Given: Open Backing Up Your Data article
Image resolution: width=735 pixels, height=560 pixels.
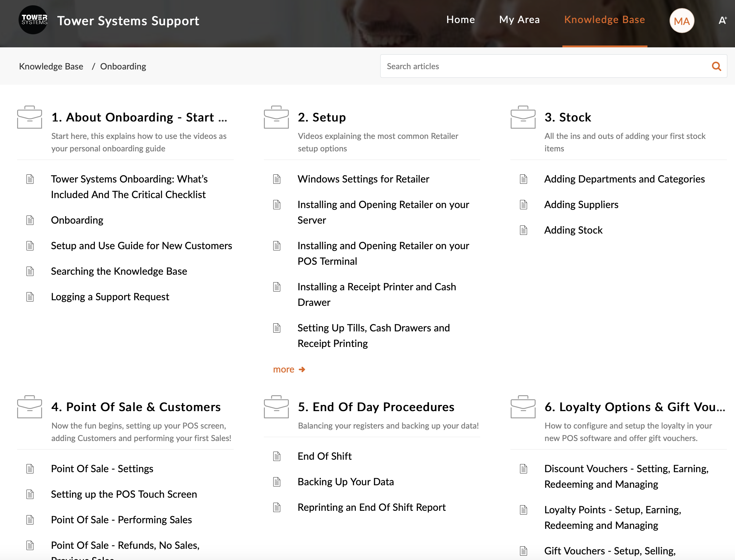Looking at the screenshot, I should [346, 482].
